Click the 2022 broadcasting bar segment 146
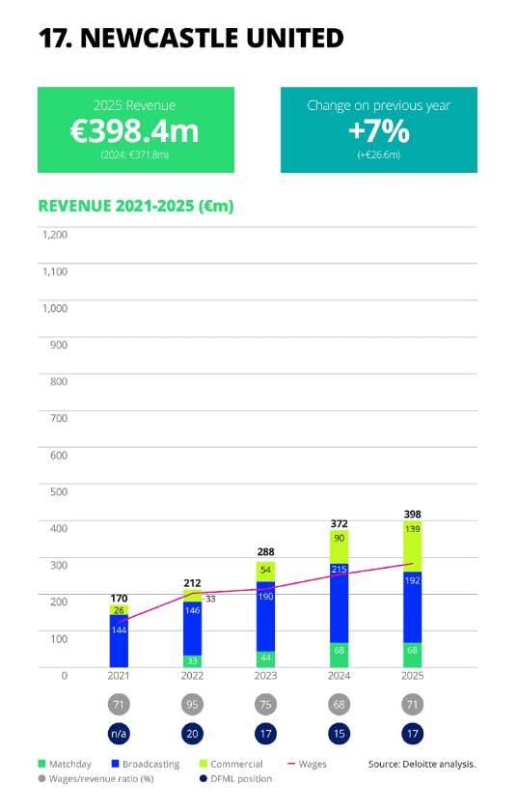The image size is (518, 812). (192, 629)
